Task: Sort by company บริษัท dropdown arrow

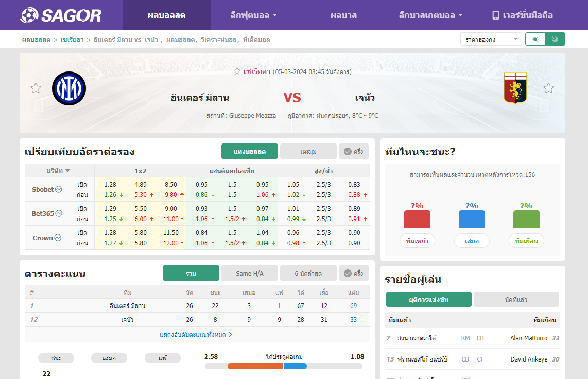Action: [x=67, y=171]
